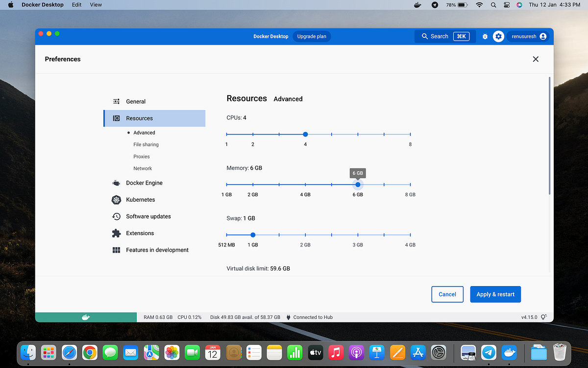Click the Docker whale icon in the menu bar

click(x=417, y=5)
